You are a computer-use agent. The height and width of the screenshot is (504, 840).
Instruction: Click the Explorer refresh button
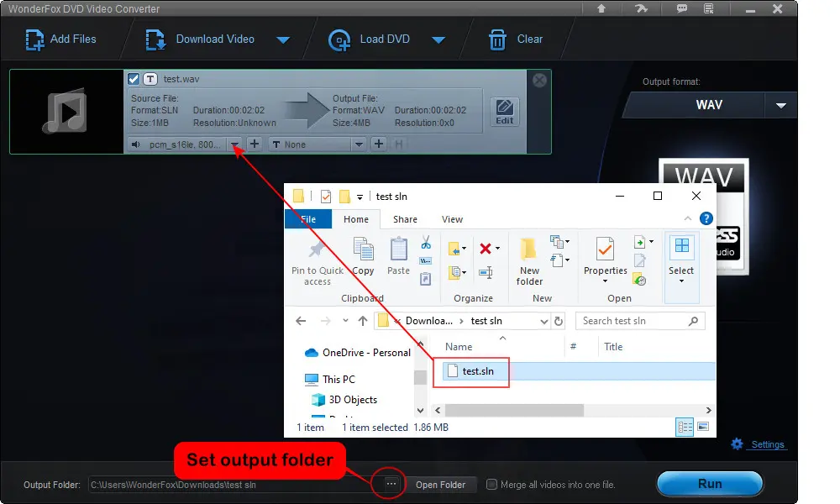point(559,321)
